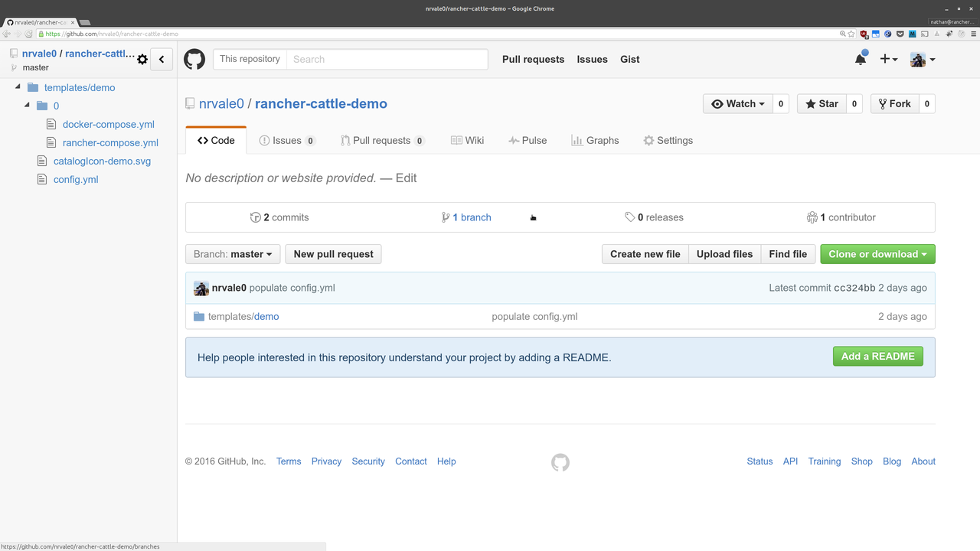Viewport: 980px width, 551px height.
Task: Open the Clone or download dropdown
Action: [x=877, y=254]
